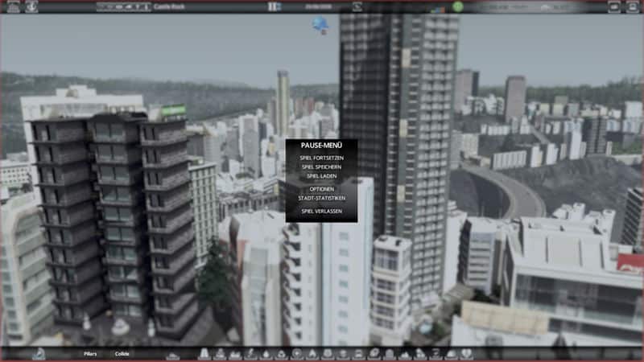The image size is (644, 362).
Task: Toggle the Collide option in bottom bar
Action: click(122, 354)
